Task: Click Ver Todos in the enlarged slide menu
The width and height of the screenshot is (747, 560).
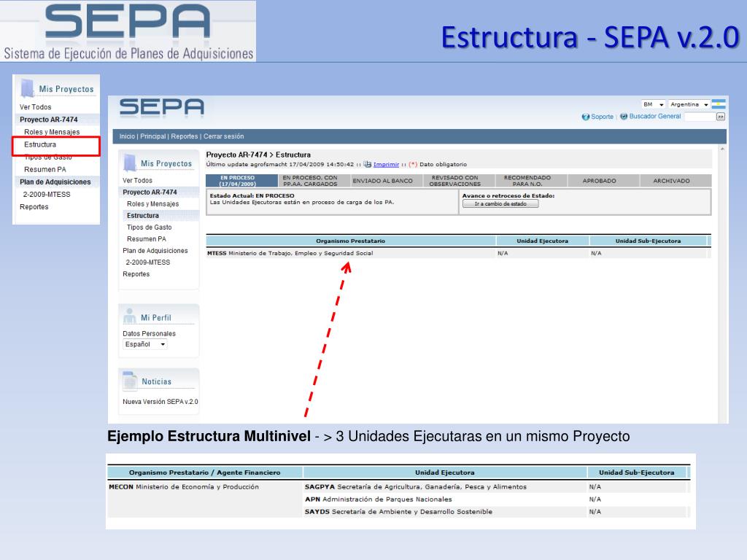Action: (35, 107)
